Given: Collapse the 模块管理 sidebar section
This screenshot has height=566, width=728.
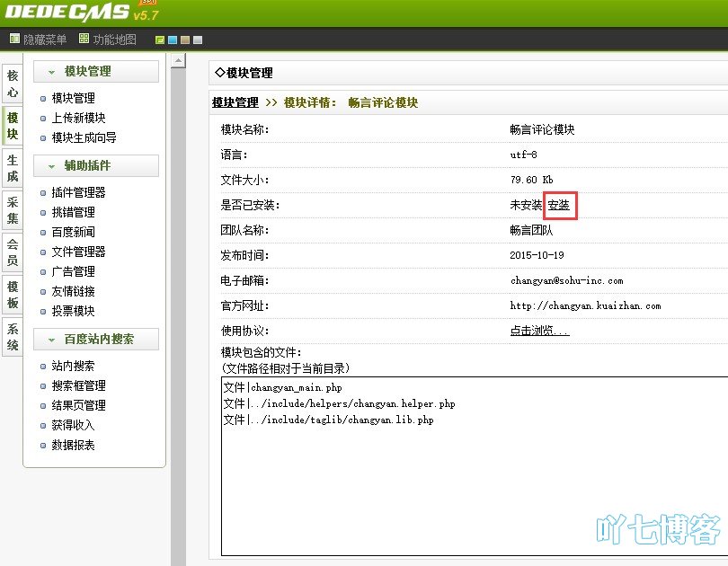Looking at the screenshot, I should point(51,72).
